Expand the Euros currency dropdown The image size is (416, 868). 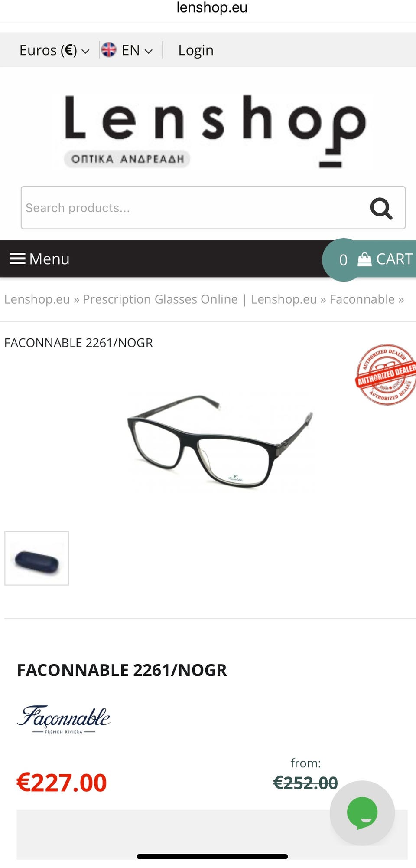click(54, 50)
